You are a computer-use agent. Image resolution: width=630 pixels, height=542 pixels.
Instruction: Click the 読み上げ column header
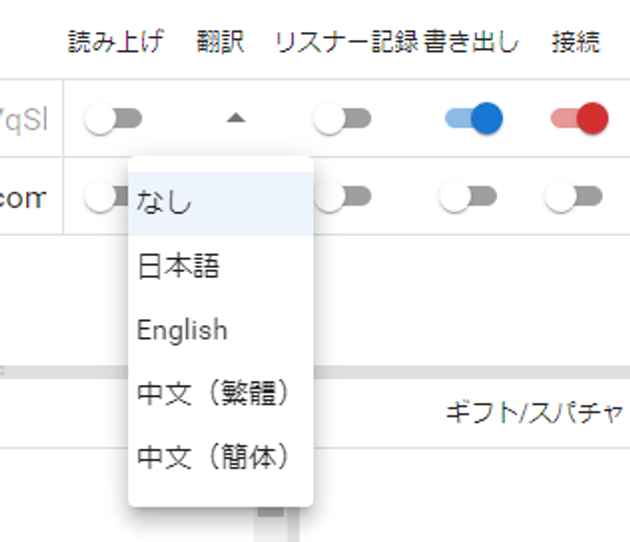click(115, 43)
